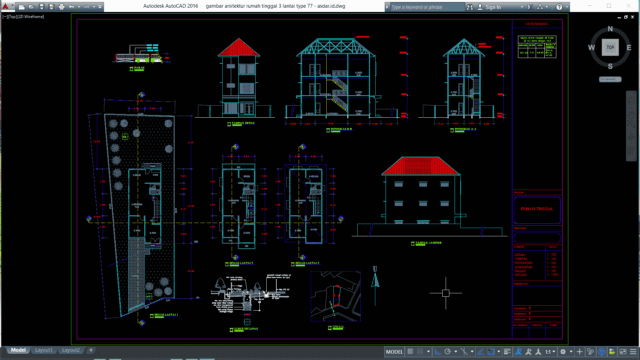Toggle Object Snap Tracking
The width and height of the screenshot is (640, 360).
pyautogui.click(x=480, y=351)
